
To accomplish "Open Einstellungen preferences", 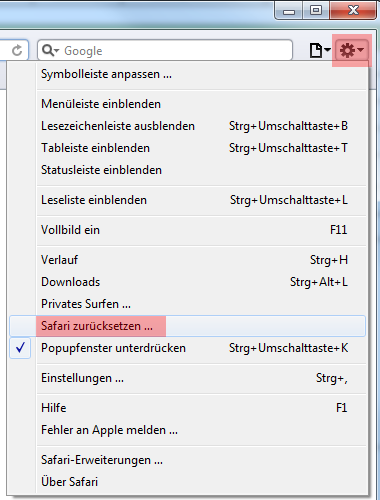I will coord(188,378).
